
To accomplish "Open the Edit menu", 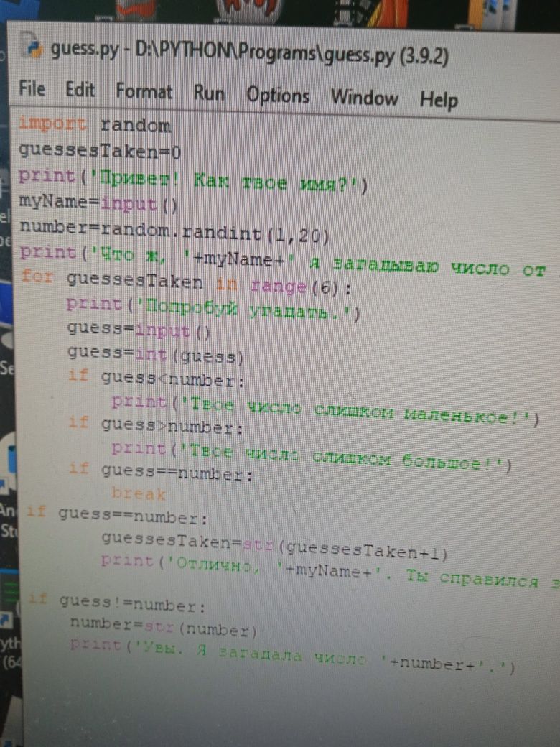I will tap(80, 90).
